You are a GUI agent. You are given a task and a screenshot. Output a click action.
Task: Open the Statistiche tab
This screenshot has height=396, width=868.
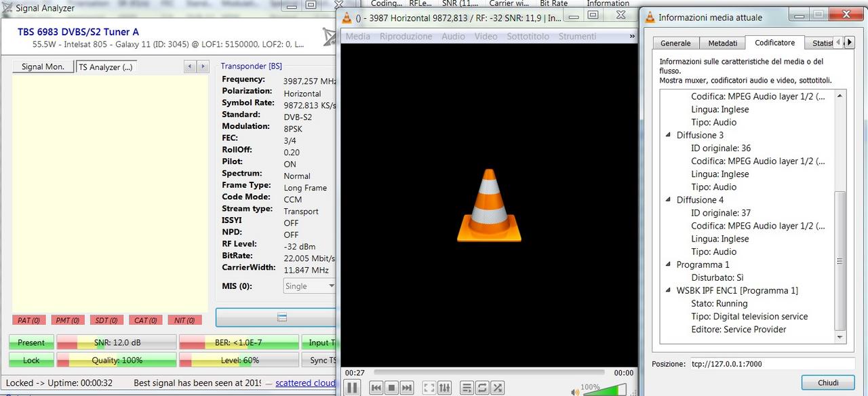tap(819, 43)
